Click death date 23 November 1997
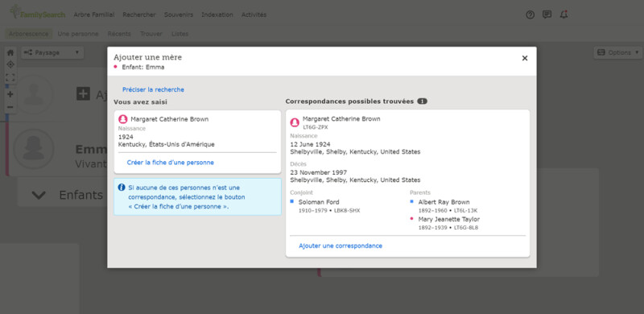The image size is (644, 314). tap(318, 172)
